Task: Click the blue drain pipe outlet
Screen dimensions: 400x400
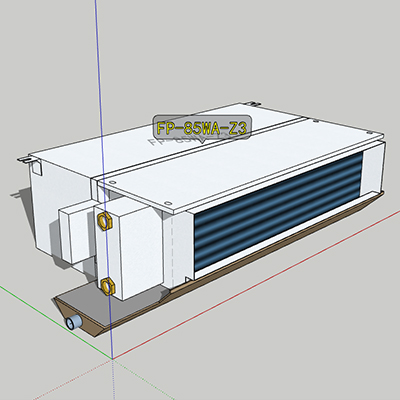Action: click(x=74, y=322)
